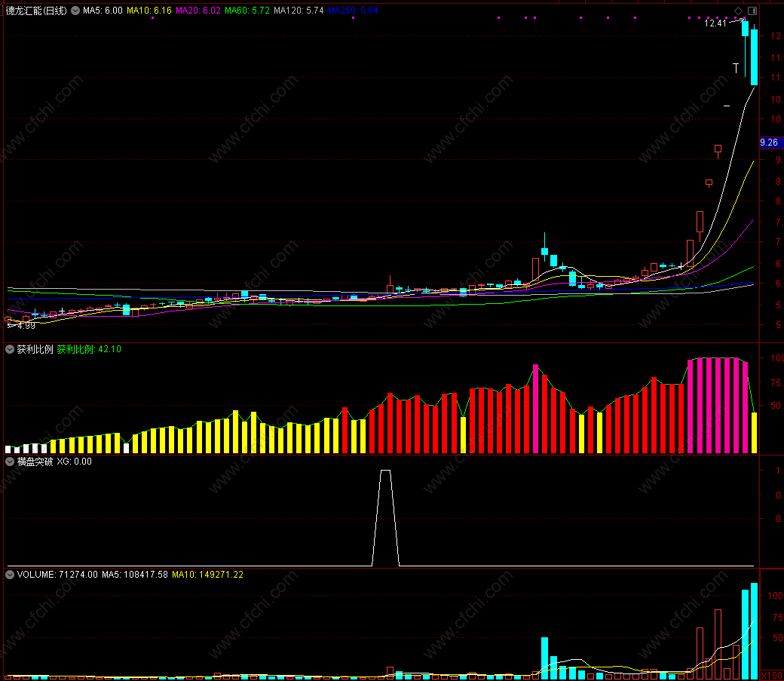The width and height of the screenshot is (784, 681).
Task: Click the volume MA10: 149271.22 label
Action: click(x=207, y=575)
